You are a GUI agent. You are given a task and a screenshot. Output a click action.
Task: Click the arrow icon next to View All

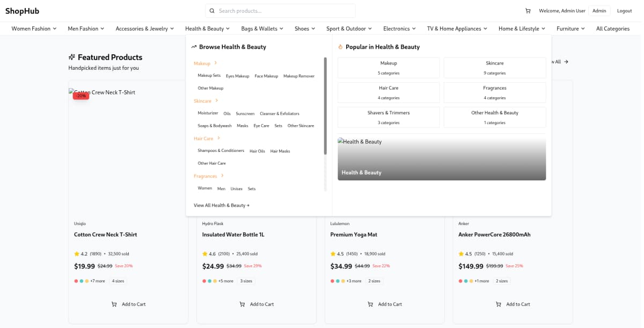click(567, 62)
